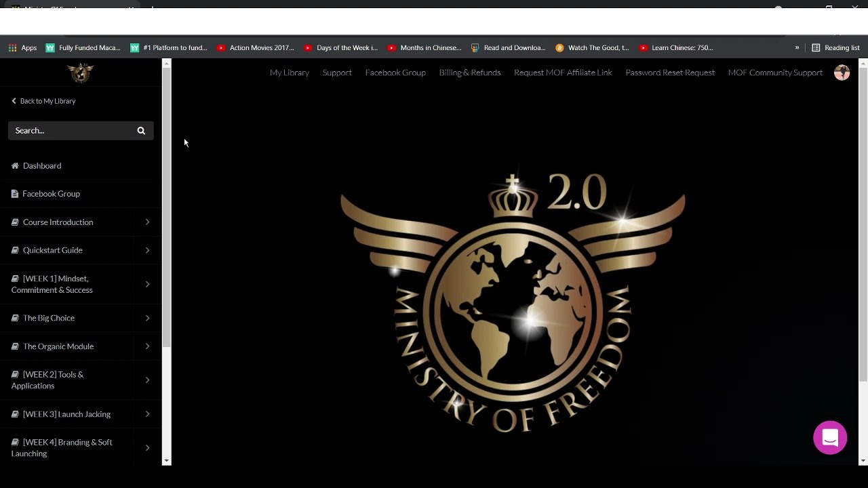Screen dimensions: 868x488
Task: Open the Read and Download bookmark
Action: coord(508,47)
